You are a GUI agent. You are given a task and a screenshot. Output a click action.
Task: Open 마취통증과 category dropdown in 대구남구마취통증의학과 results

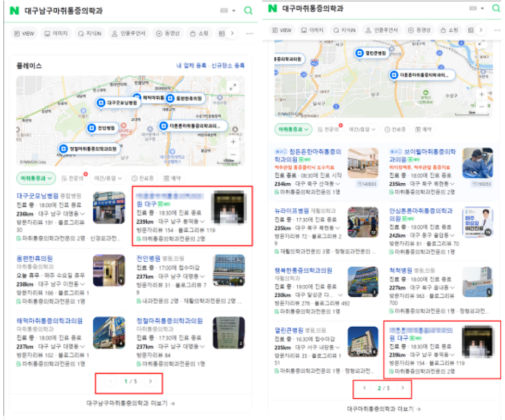pos(36,178)
